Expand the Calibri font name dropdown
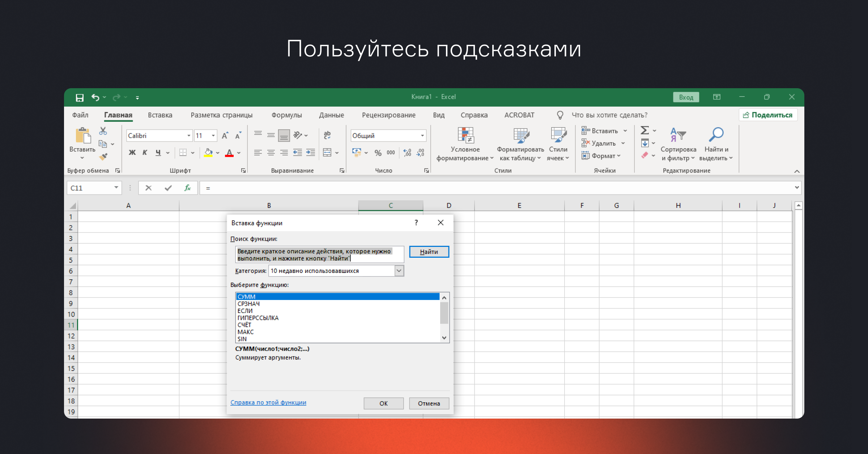868x454 pixels. click(x=188, y=136)
